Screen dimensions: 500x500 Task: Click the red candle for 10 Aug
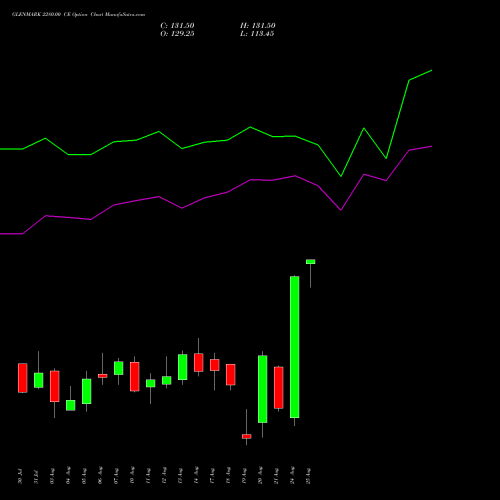(135, 377)
